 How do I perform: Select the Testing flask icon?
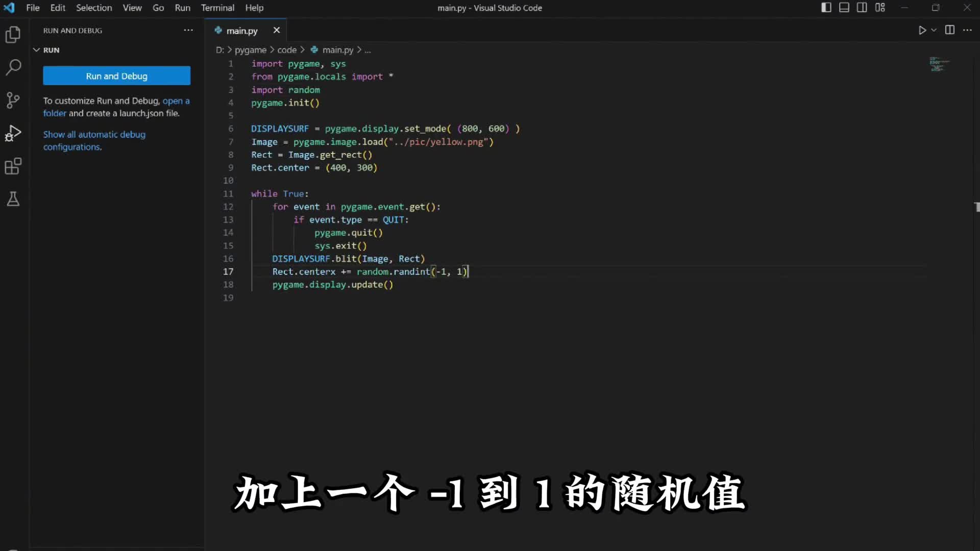[13, 199]
